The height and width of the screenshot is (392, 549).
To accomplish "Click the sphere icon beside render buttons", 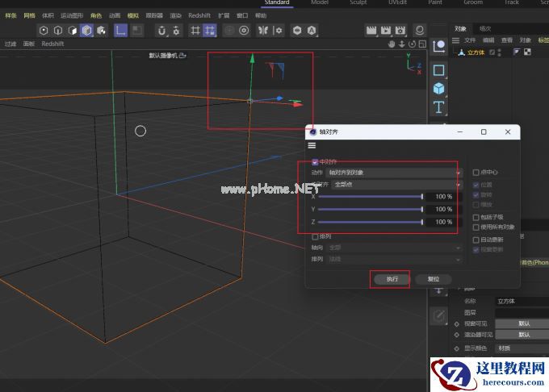I will point(420,31).
